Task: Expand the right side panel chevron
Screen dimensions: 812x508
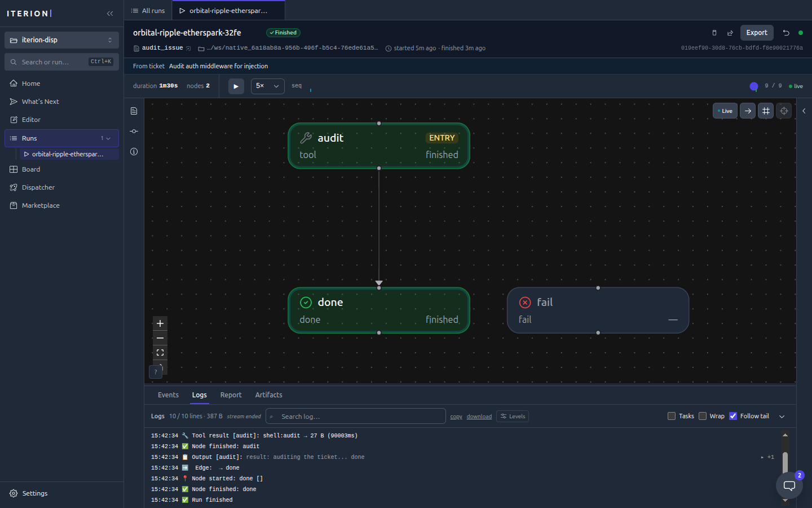Action: point(804,111)
